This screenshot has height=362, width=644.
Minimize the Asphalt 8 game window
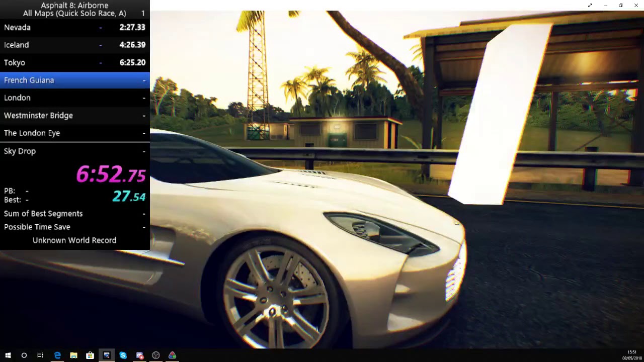(605, 6)
